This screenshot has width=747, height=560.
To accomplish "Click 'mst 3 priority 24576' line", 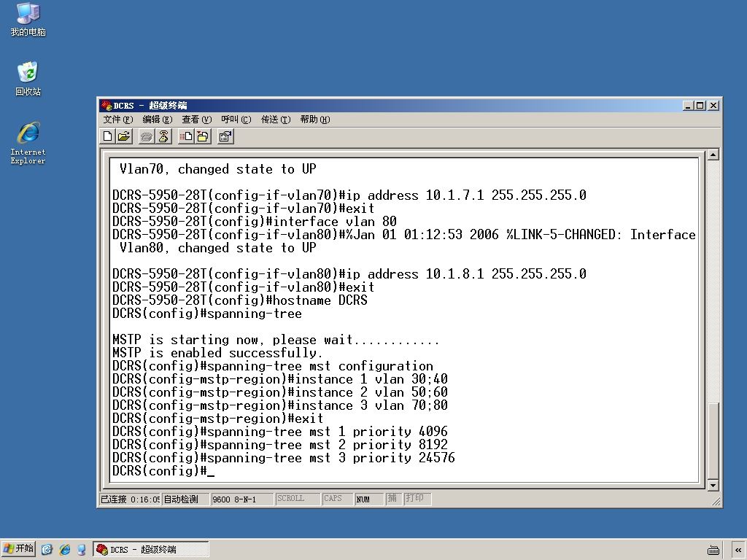I will 284,458.
